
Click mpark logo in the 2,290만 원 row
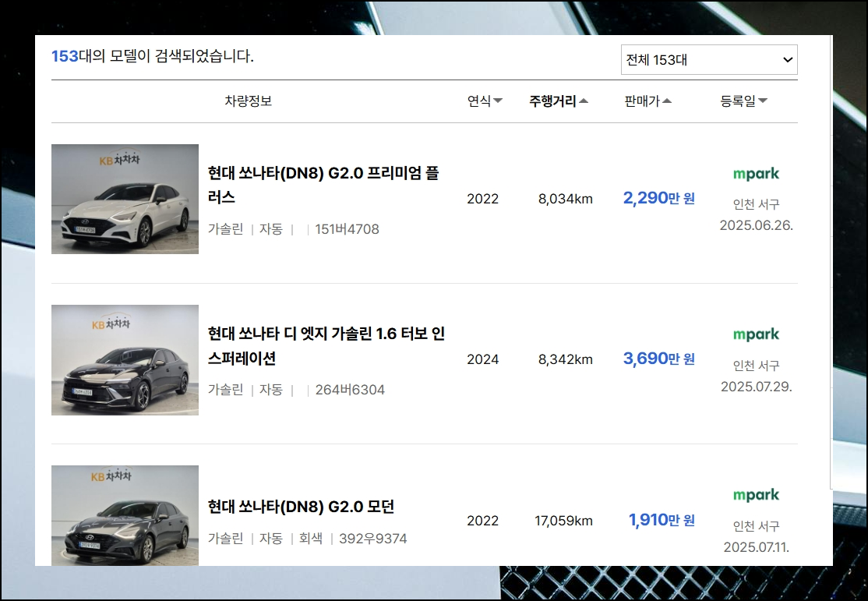pos(756,174)
